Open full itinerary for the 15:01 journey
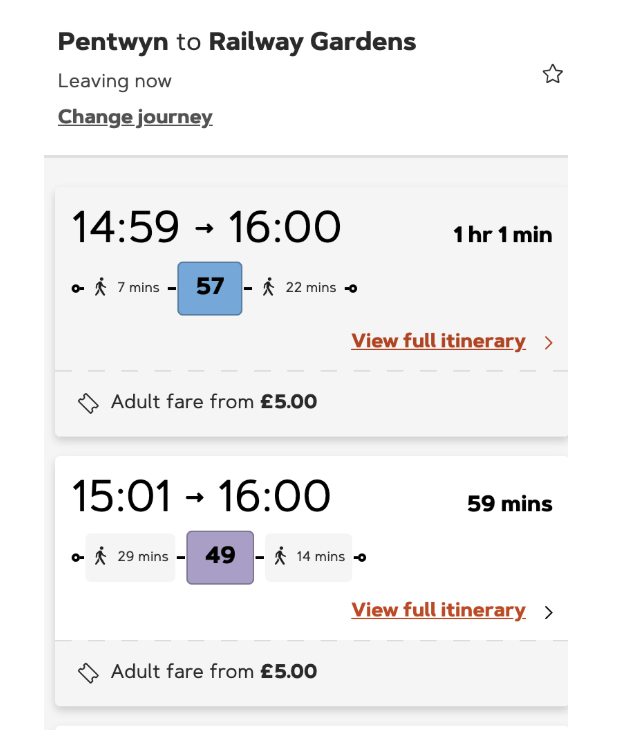Viewport: 618px width, 730px height. (438, 611)
